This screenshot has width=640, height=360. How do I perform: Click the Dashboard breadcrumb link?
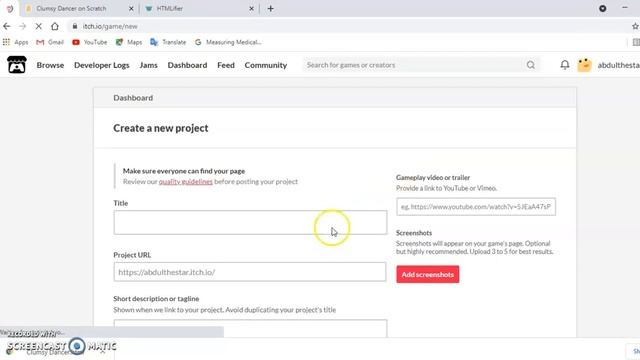[x=133, y=98]
